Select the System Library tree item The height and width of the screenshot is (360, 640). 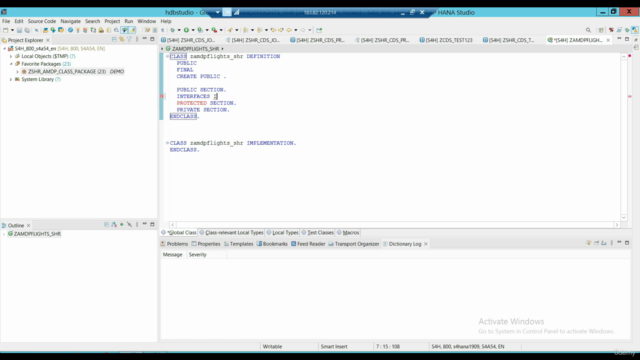(38, 79)
